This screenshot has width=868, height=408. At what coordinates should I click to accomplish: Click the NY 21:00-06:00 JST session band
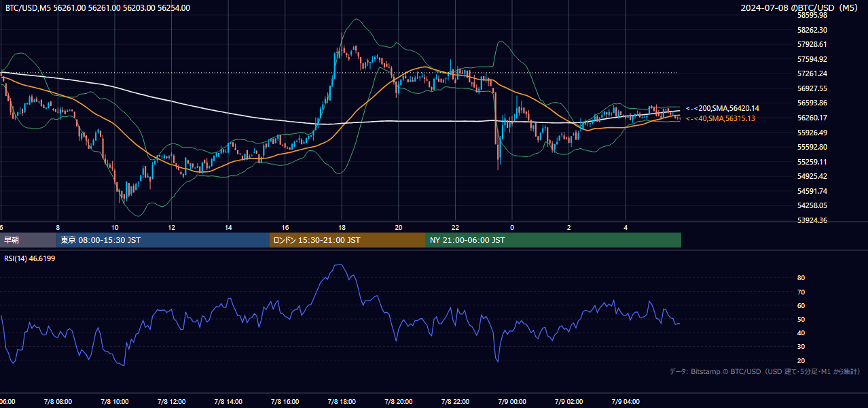554,240
